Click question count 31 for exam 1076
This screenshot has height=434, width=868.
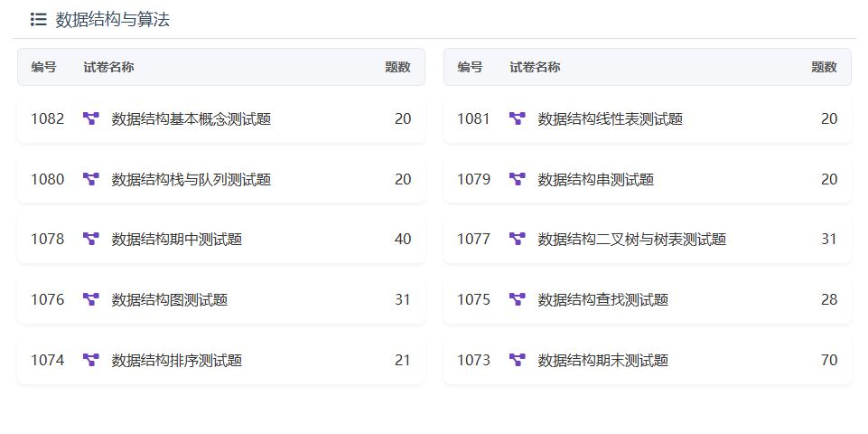tap(403, 300)
